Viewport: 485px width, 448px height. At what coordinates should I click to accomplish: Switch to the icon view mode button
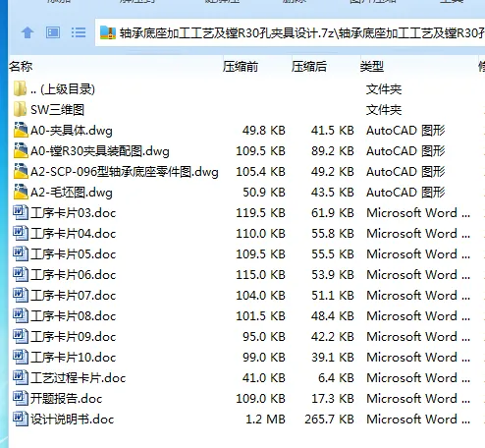(53, 32)
